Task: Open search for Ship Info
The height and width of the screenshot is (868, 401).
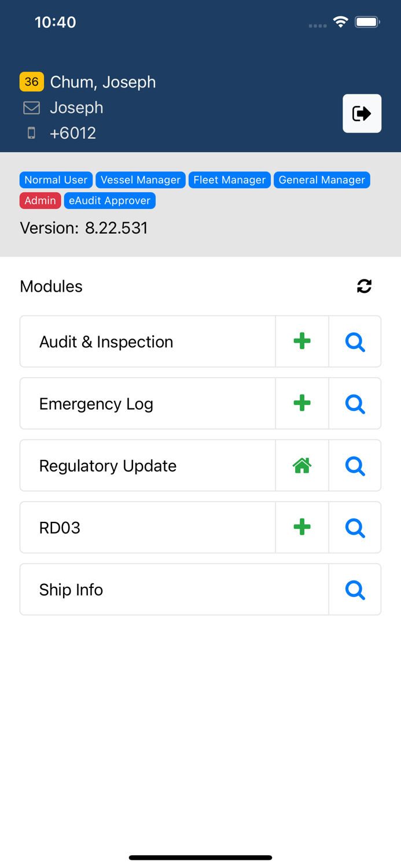Action: [355, 589]
